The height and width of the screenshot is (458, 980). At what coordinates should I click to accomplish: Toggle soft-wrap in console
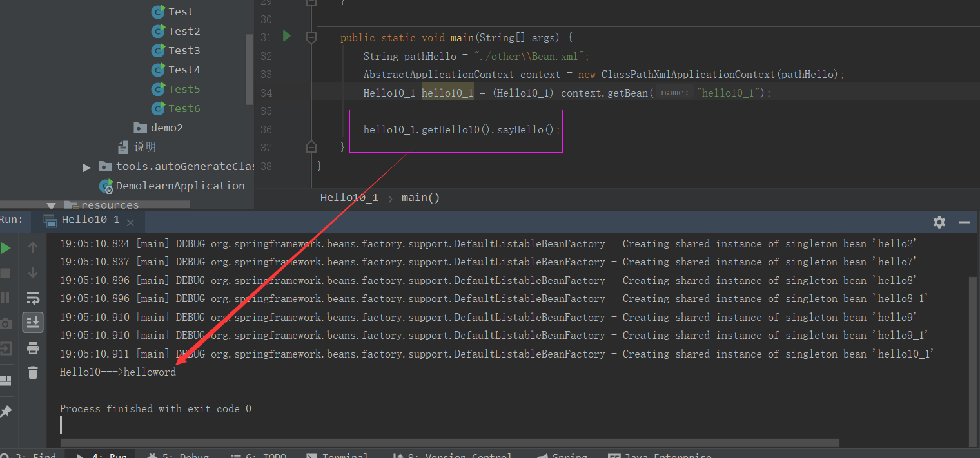pos(33,298)
